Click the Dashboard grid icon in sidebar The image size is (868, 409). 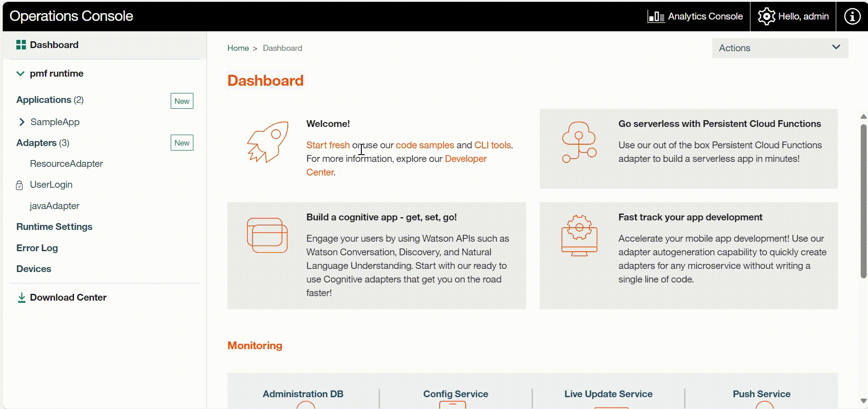[21, 45]
